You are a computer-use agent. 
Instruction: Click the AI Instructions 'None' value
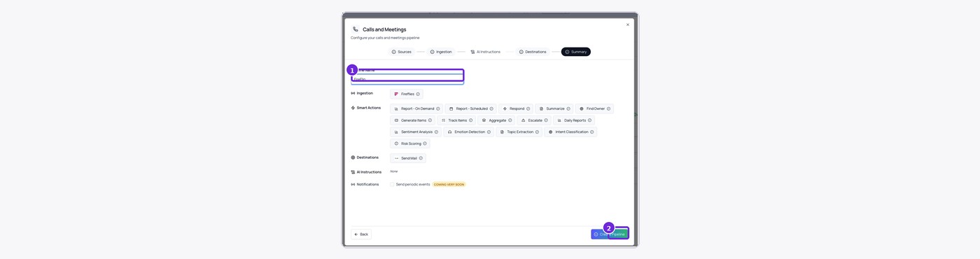pos(393,171)
